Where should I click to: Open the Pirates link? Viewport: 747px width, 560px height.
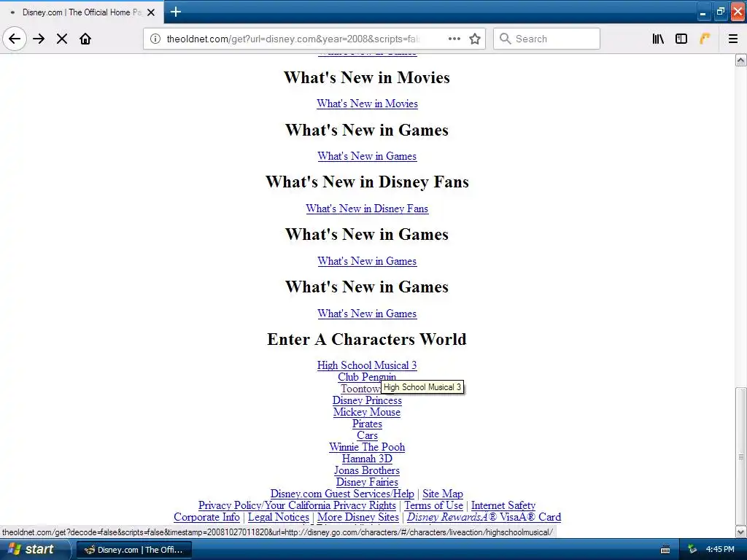367,424
